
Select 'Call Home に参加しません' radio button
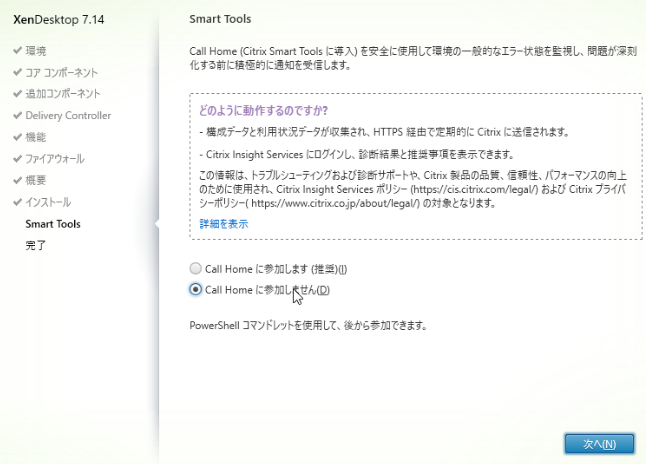(x=195, y=290)
